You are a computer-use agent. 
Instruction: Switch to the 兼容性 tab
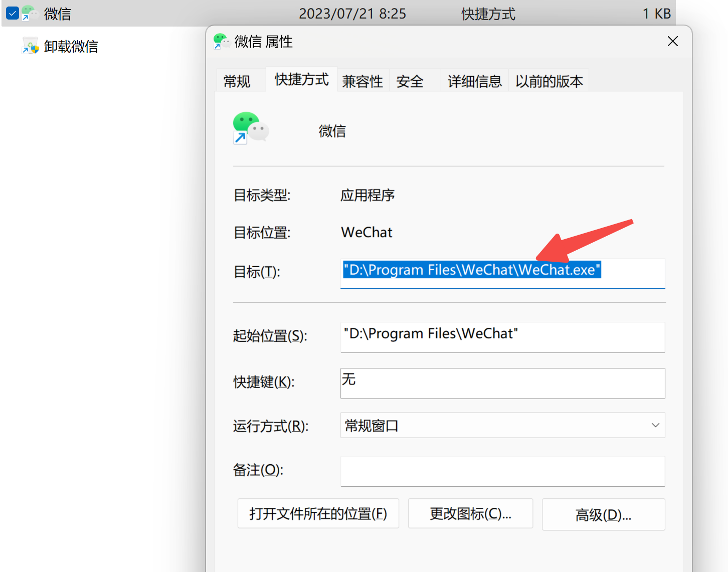[x=362, y=81]
